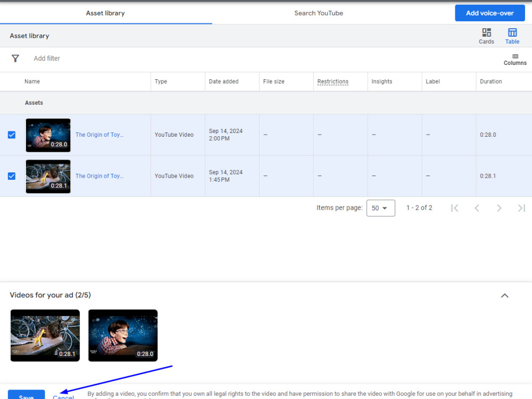The image size is (532, 399).
Task: Open the 0:28.0 video title link
Action: (99, 135)
